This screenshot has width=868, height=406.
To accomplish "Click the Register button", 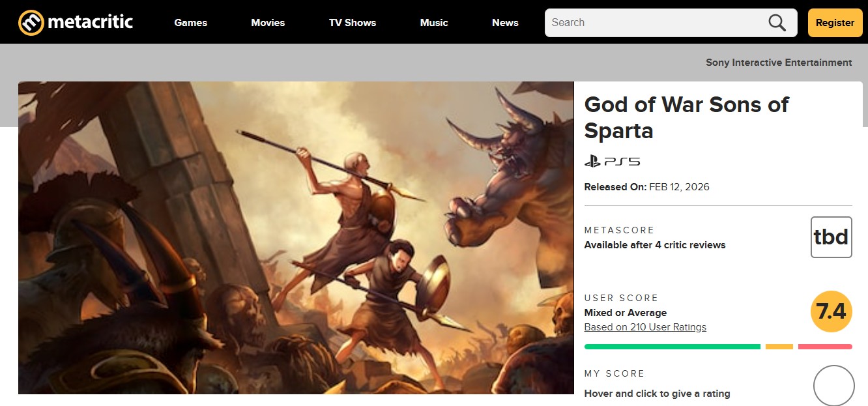I will (835, 22).
